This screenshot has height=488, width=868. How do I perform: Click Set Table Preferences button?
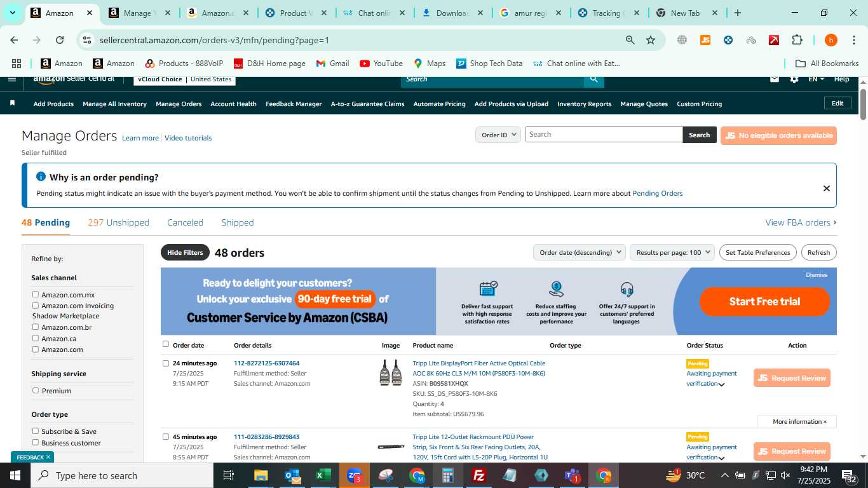758,252
